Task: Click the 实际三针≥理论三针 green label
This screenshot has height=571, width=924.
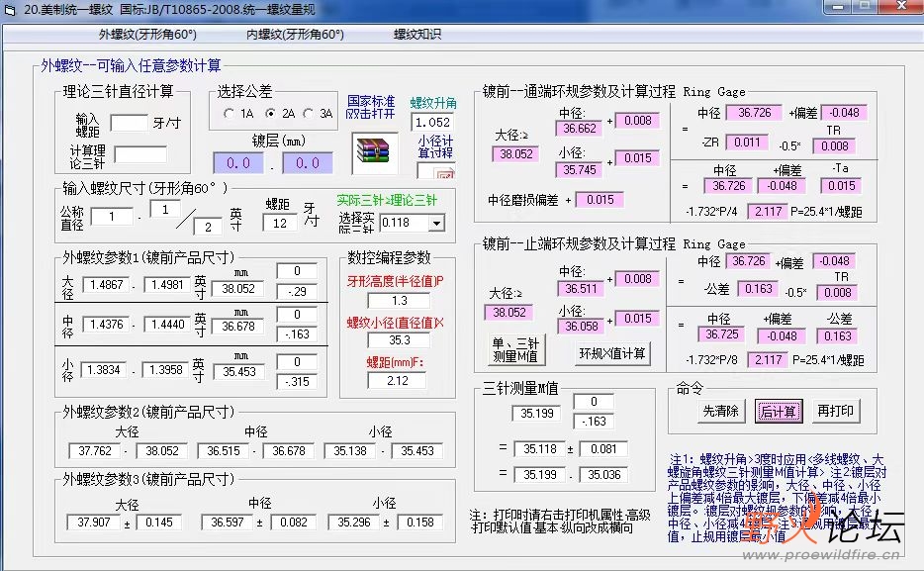Action: [387, 200]
